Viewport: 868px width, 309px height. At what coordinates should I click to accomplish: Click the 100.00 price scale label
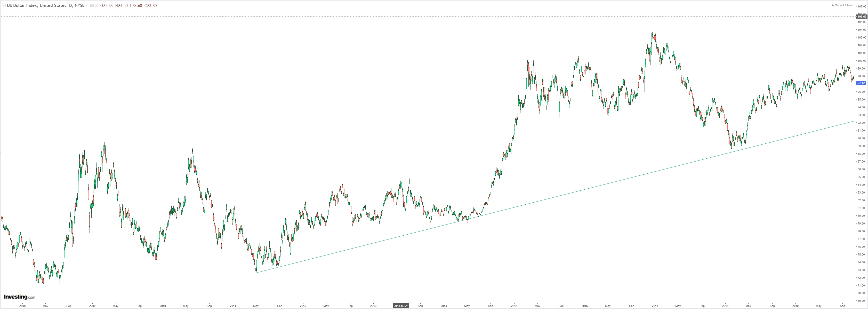tap(862, 61)
